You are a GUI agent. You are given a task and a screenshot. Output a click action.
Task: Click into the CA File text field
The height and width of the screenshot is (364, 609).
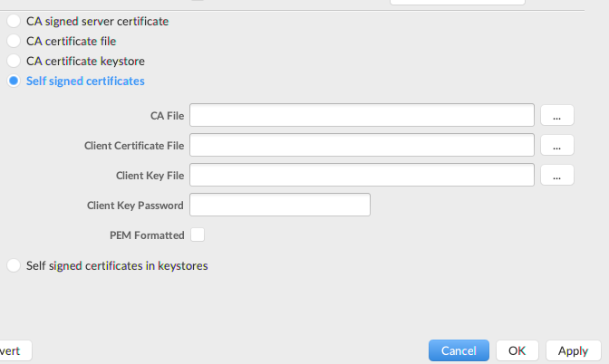pyautogui.click(x=362, y=115)
